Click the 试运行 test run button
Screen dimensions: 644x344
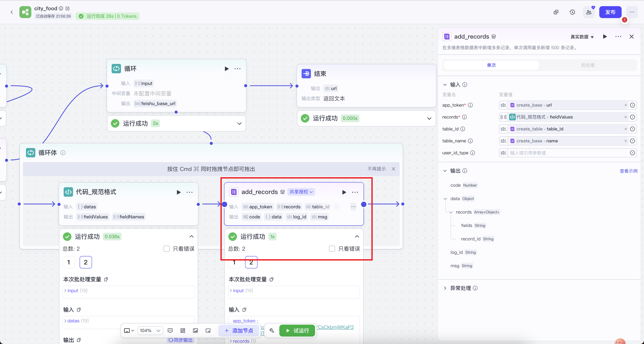[x=297, y=331]
